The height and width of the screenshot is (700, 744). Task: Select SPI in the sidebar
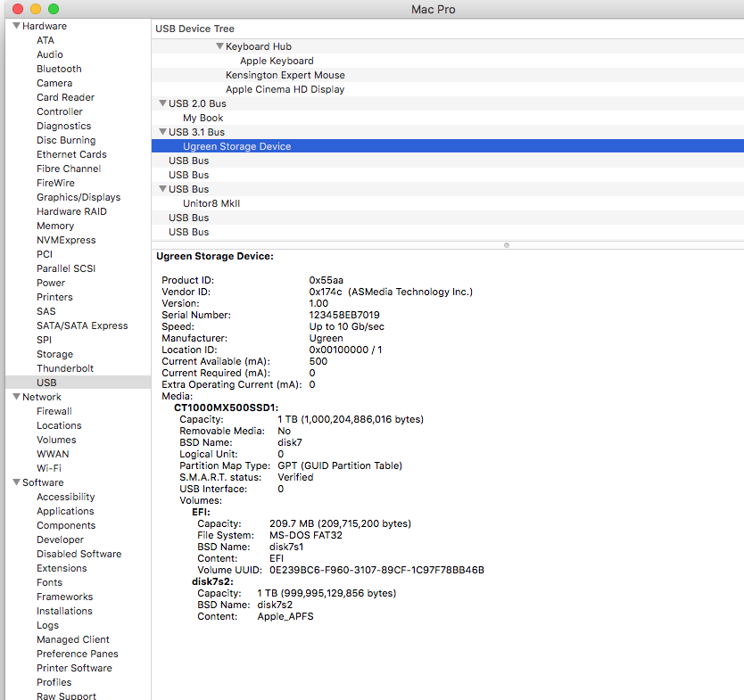(x=44, y=340)
